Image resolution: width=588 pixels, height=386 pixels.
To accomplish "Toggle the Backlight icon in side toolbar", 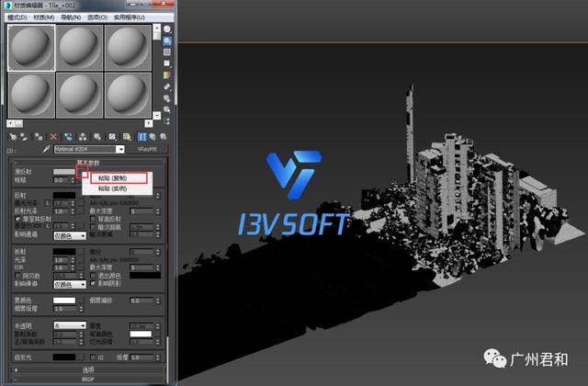I will coord(167,40).
